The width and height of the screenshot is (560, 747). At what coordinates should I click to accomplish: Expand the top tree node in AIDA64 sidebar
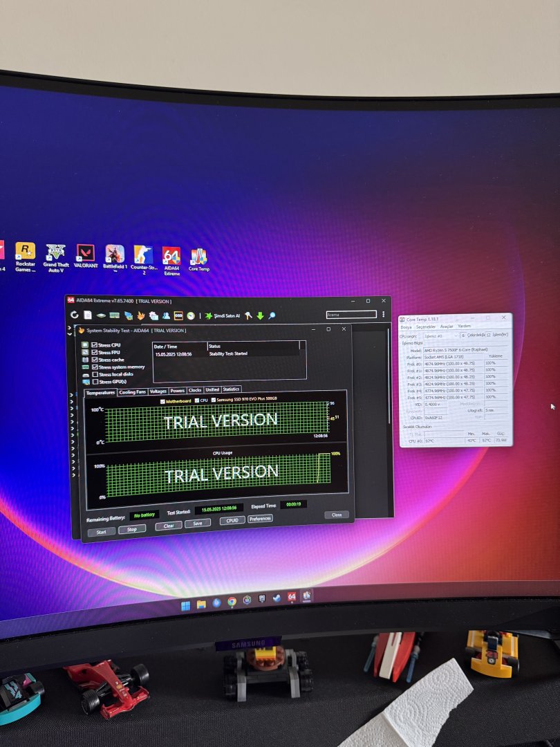tap(70, 328)
